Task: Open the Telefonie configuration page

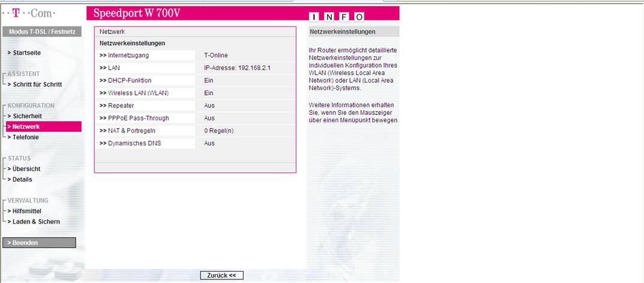Action: coord(23,137)
